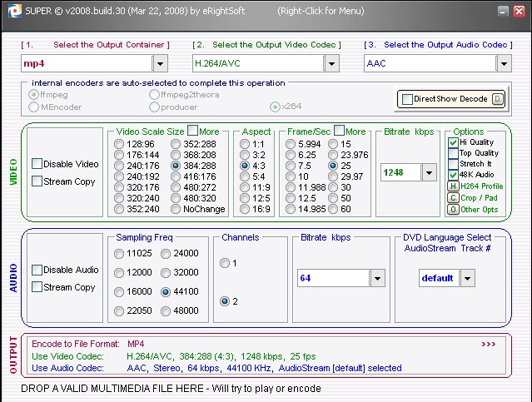Choose 1 audio channel

point(225,263)
